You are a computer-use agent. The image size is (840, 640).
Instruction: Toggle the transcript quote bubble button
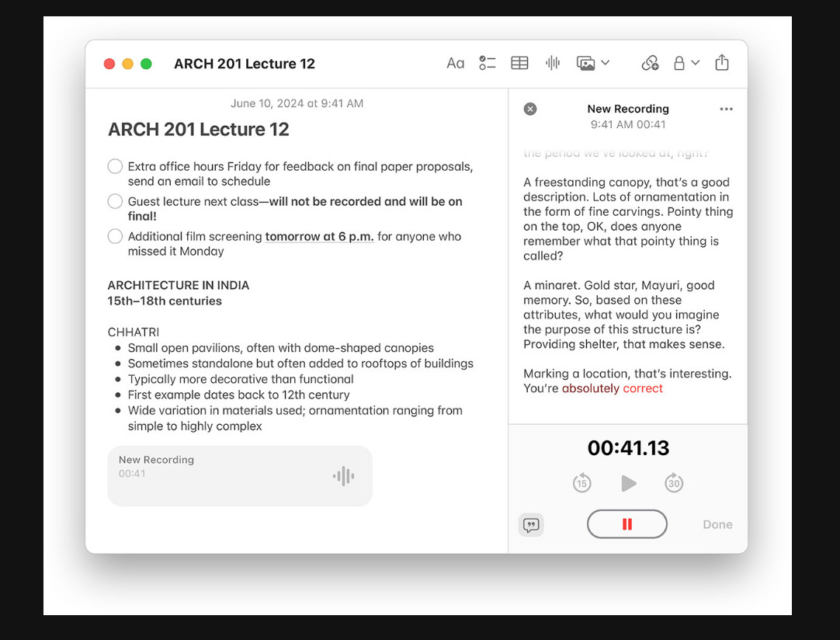(531, 525)
